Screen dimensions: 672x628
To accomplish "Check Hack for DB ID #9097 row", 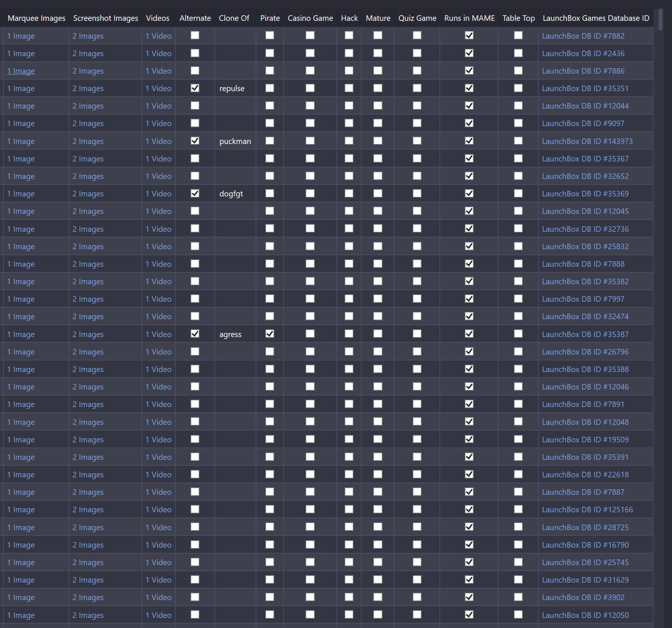I will coord(349,123).
